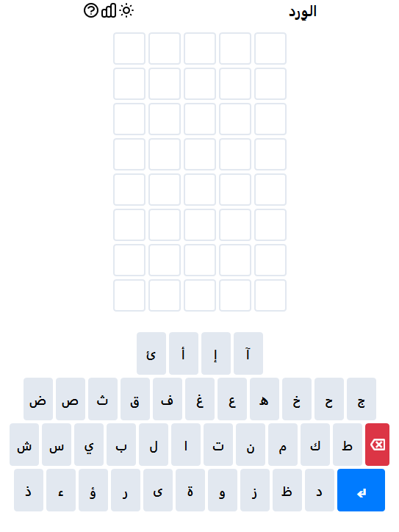
Task: Open the statistics bar chart icon
Action: point(109,10)
